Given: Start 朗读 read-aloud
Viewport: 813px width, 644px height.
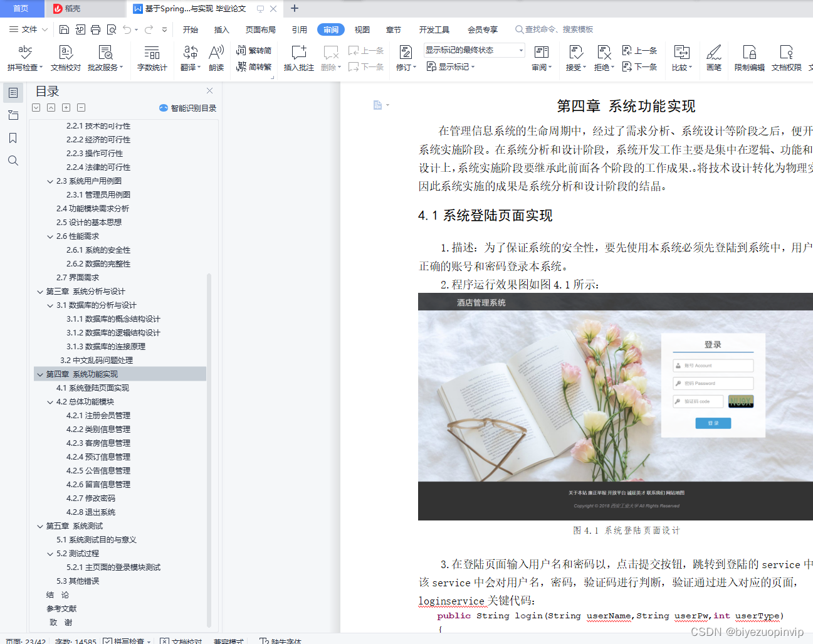Looking at the screenshot, I should pyautogui.click(x=216, y=58).
